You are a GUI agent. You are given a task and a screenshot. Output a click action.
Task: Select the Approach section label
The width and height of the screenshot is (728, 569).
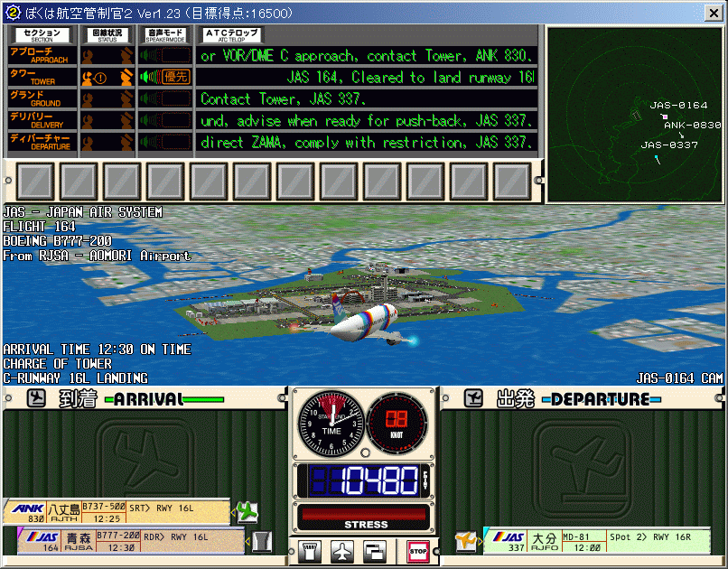point(42,55)
